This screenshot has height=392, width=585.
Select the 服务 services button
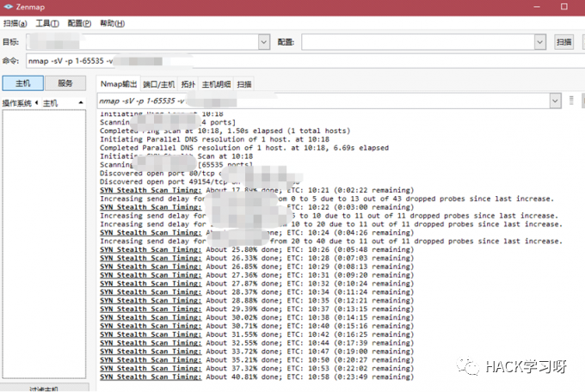tap(65, 83)
